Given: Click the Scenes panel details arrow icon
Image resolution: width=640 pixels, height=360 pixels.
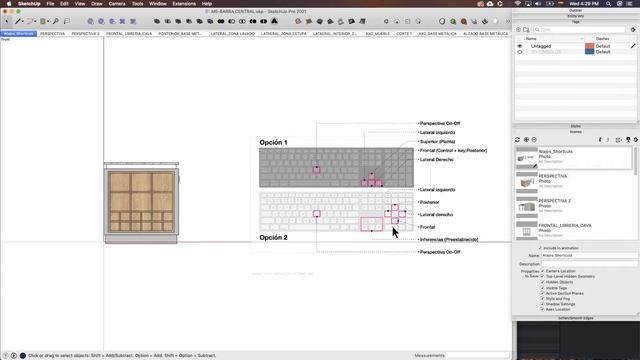Looking at the screenshot, I should [636, 140].
